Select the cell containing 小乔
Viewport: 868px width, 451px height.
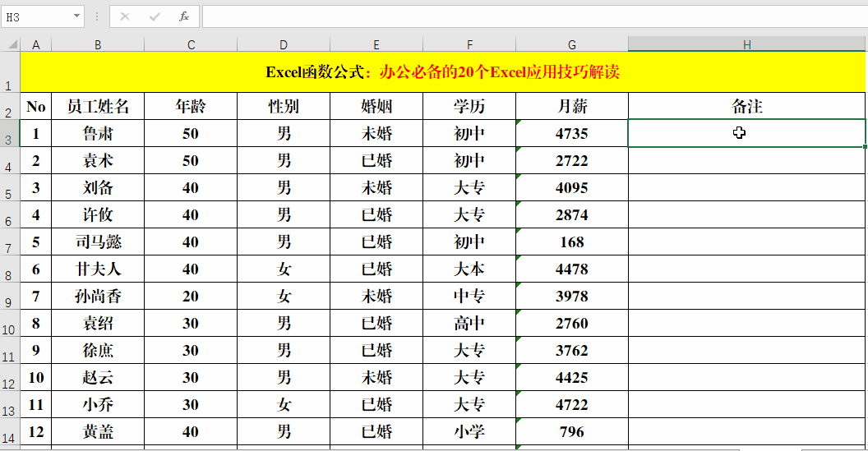pyautogui.click(x=98, y=404)
